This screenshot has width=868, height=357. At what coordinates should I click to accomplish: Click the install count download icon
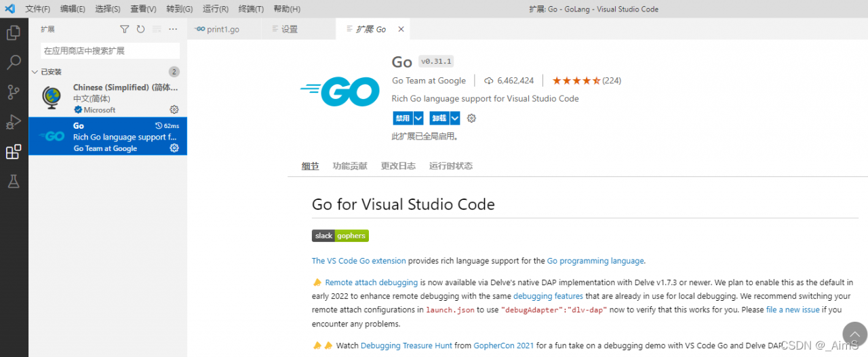tap(488, 81)
